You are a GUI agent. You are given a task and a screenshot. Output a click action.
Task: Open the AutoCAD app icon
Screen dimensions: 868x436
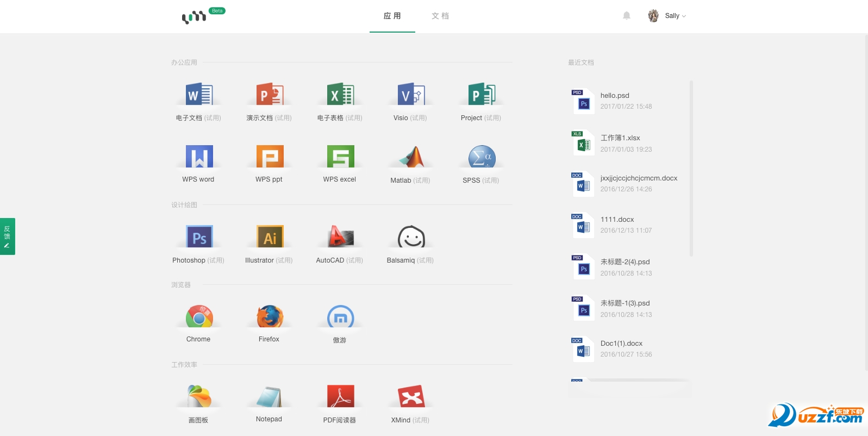tap(340, 236)
